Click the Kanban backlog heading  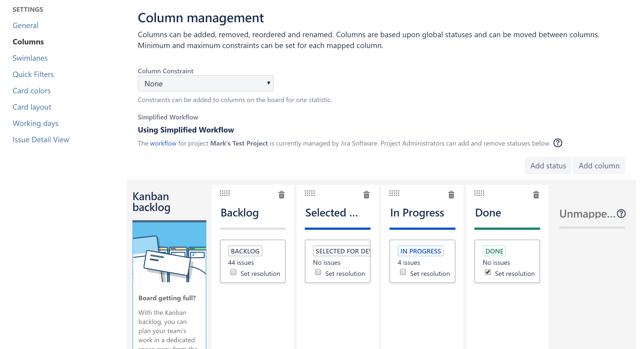pos(152,202)
